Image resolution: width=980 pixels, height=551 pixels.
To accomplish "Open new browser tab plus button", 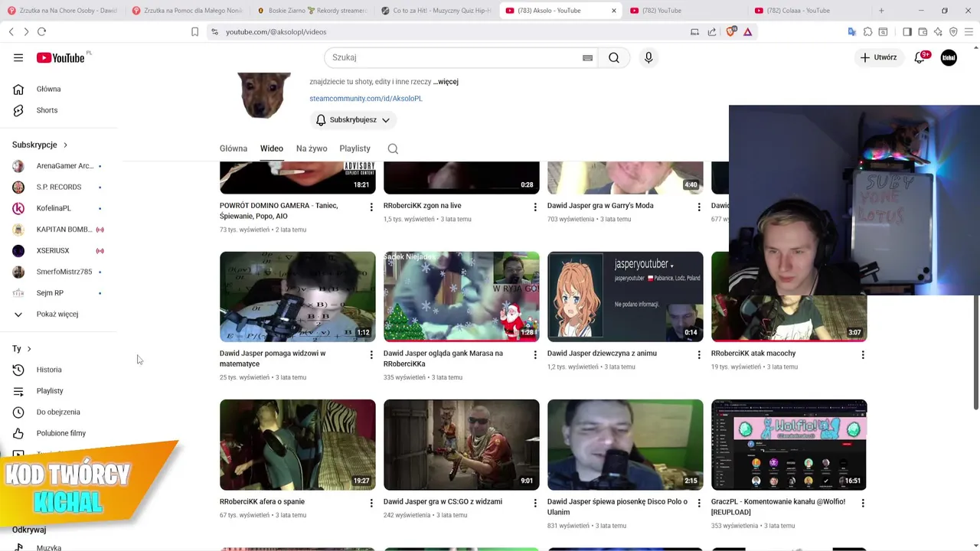I will (x=881, y=11).
